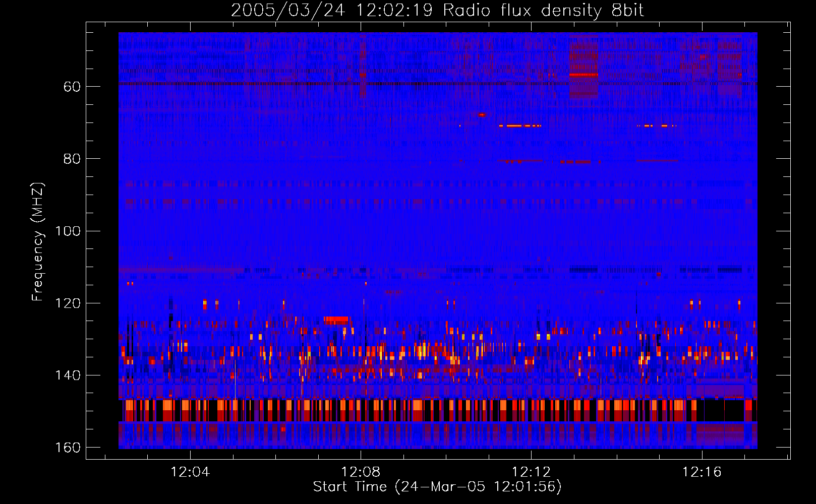Screen dimensions: 816x504
Task: Click the 12:12 time tick label
Action: click(531, 472)
